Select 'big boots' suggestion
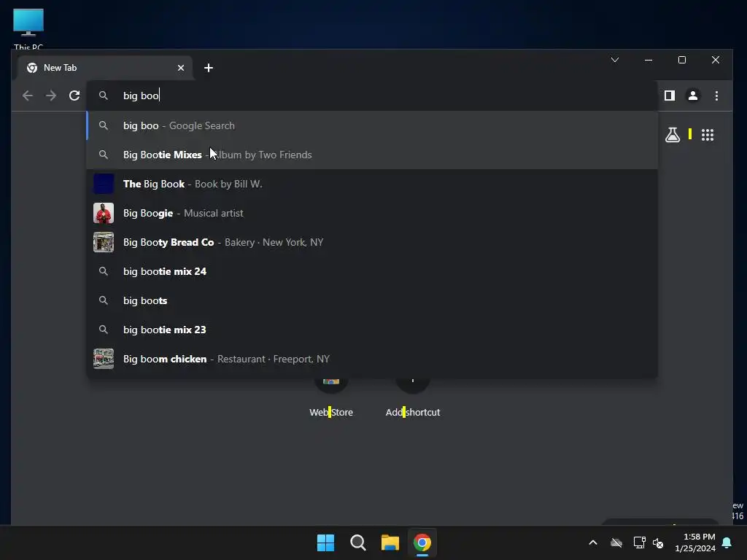Screen dimensions: 747x560 pos(372,300)
